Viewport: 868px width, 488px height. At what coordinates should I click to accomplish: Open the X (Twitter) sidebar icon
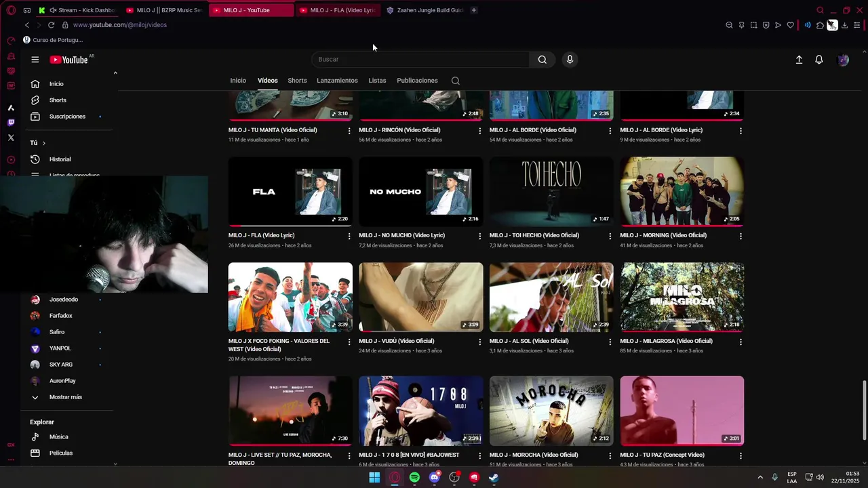(11, 138)
